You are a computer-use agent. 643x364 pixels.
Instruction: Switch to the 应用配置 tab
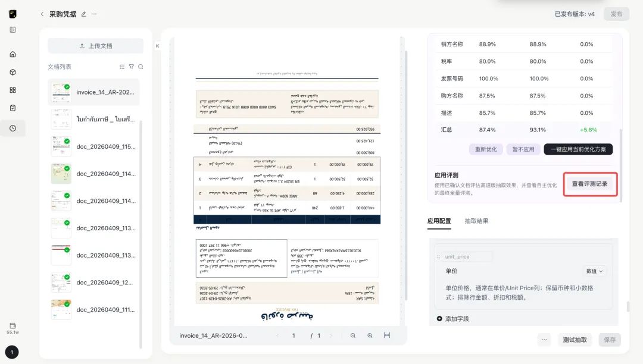click(439, 221)
